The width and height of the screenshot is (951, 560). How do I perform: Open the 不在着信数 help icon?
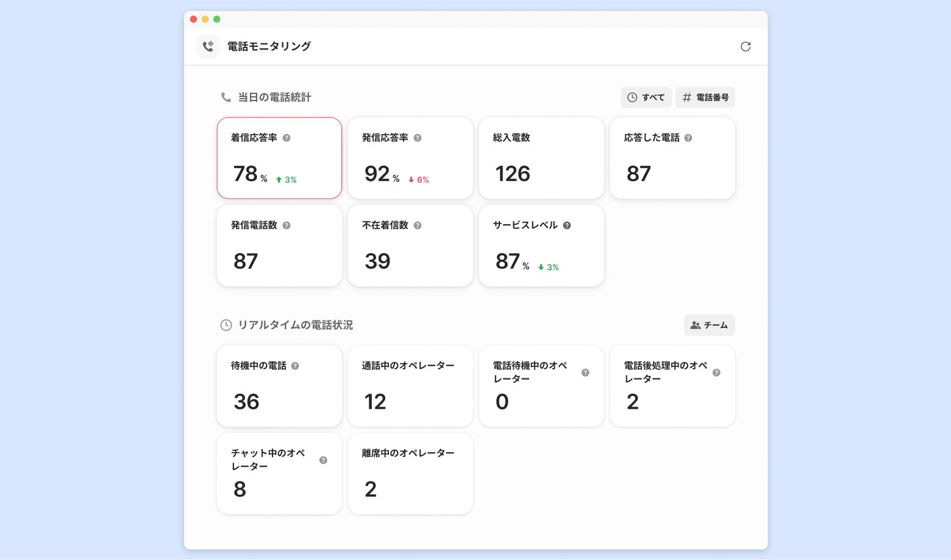click(x=418, y=225)
